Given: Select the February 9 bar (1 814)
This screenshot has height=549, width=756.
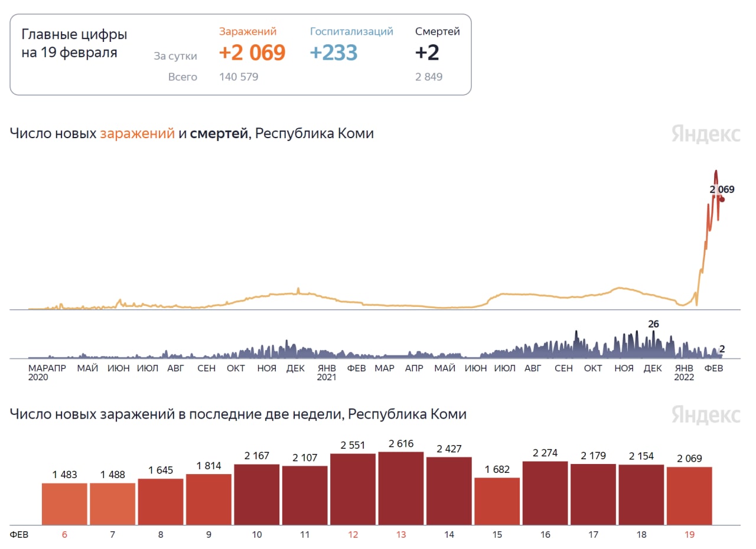Looking at the screenshot, I should point(208,499).
